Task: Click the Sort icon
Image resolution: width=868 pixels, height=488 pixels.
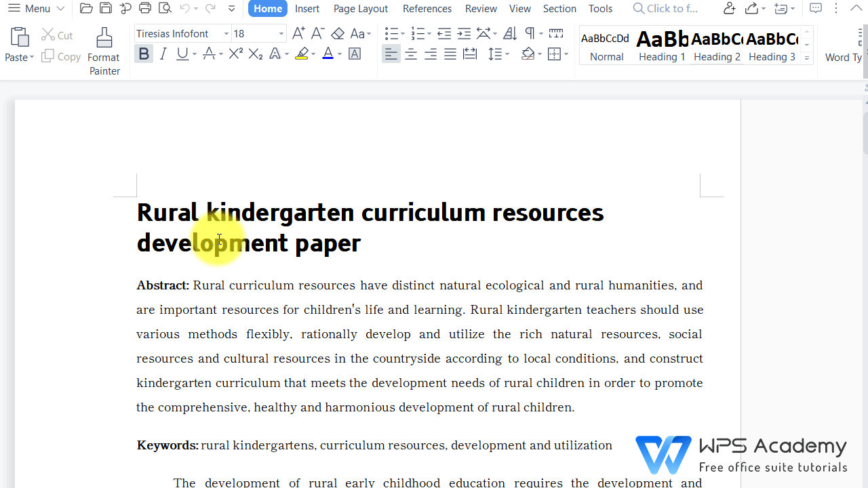Action: point(510,33)
